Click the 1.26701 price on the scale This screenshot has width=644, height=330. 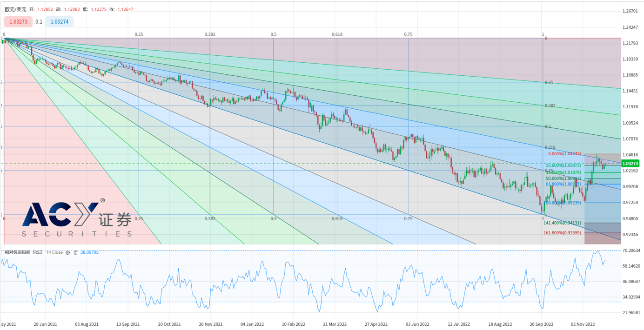point(630,11)
